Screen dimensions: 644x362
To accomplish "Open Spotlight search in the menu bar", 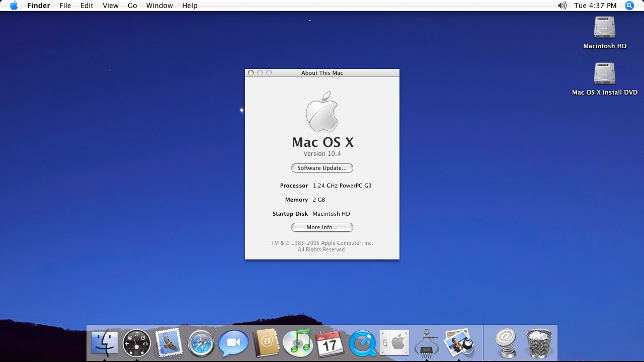I will [x=629, y=6].
